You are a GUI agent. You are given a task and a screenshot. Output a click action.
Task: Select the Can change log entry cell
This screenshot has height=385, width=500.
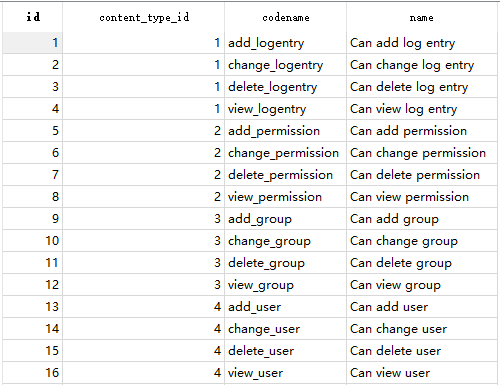pos(422,65)
